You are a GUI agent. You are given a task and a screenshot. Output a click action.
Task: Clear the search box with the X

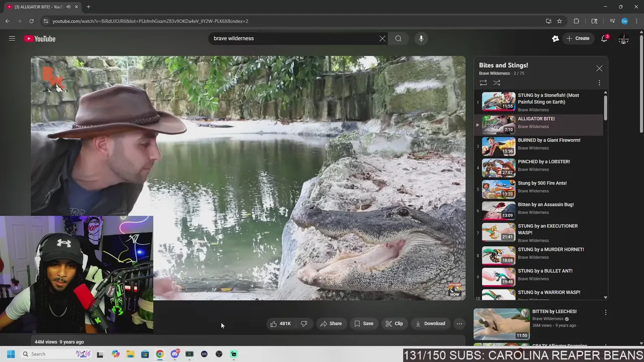(382, 38)
